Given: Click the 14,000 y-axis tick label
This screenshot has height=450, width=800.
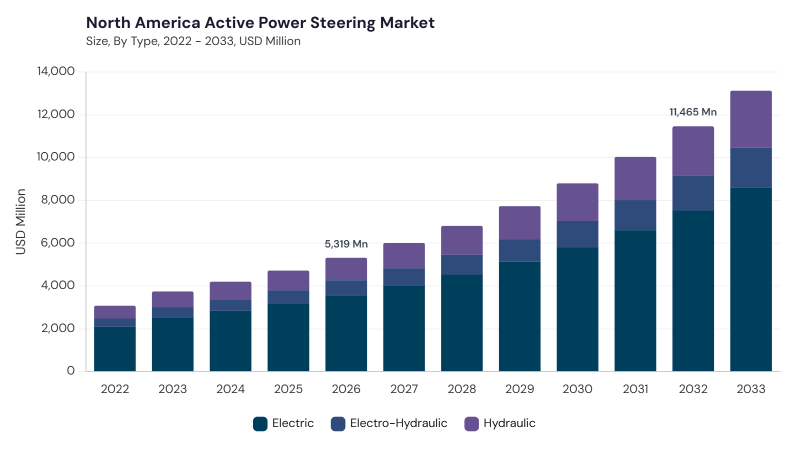Looking at the screenshot, I should pos(55,71).
